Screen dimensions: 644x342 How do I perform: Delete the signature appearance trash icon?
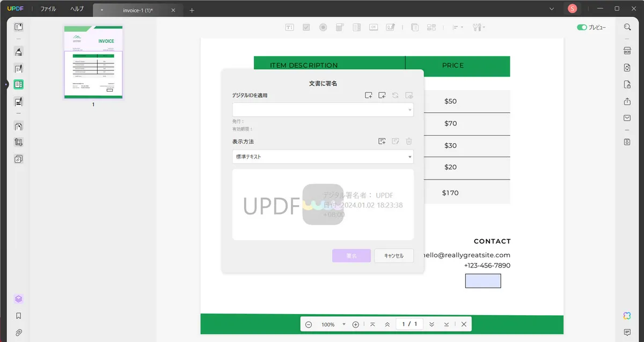[409, 142]
